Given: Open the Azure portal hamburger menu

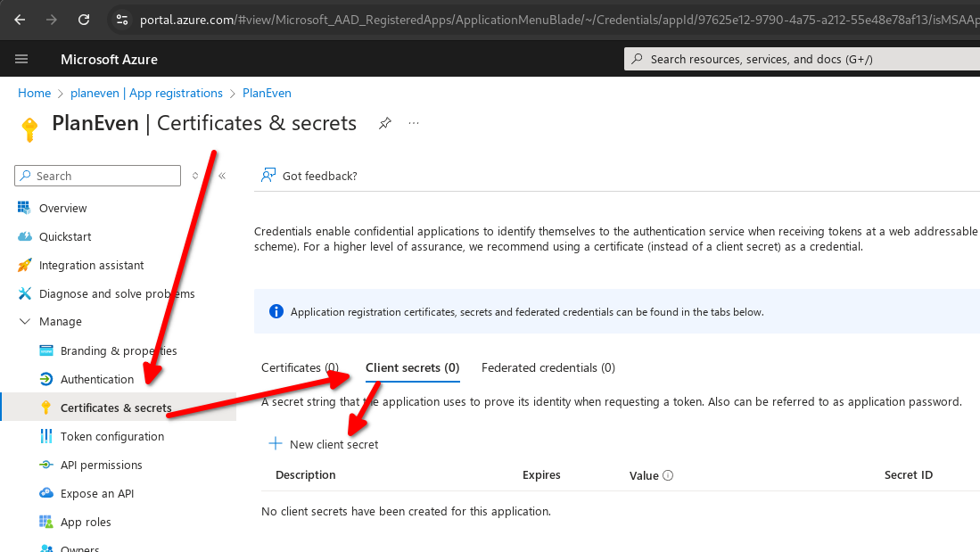Looking at the screenshot, I should click(21, 59).
